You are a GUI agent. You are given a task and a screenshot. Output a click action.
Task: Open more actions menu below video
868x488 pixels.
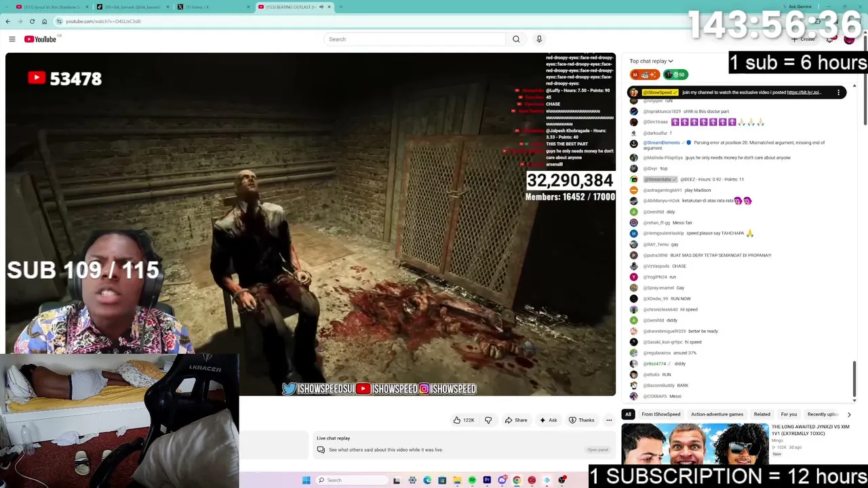point(609,420)
